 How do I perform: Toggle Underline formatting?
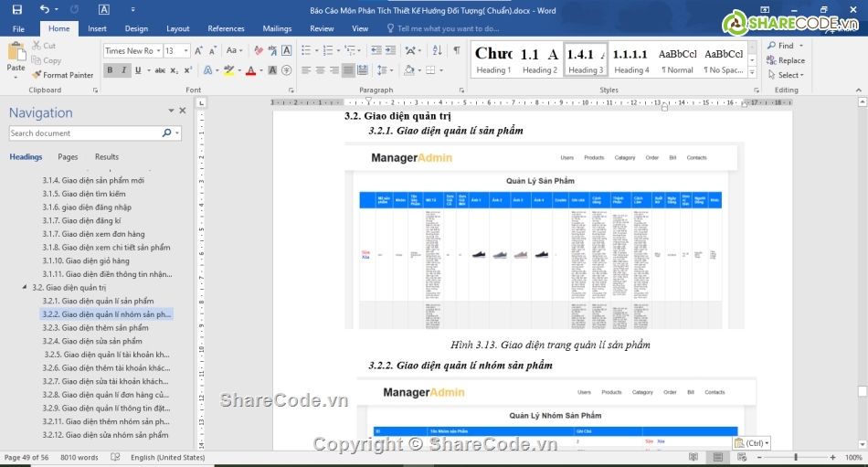(x=138, y=70)
